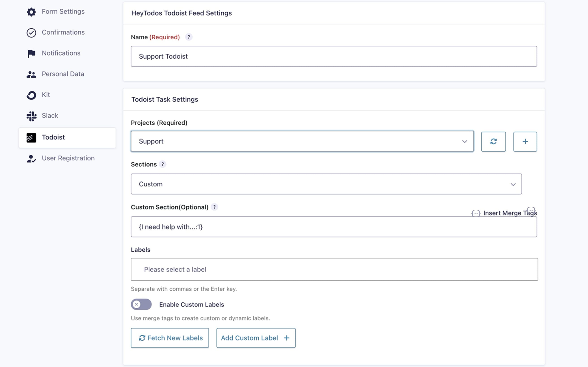Click the Form Settings gear icon
The width and height of the screenshot is (588, 367).
pos(31,12)
